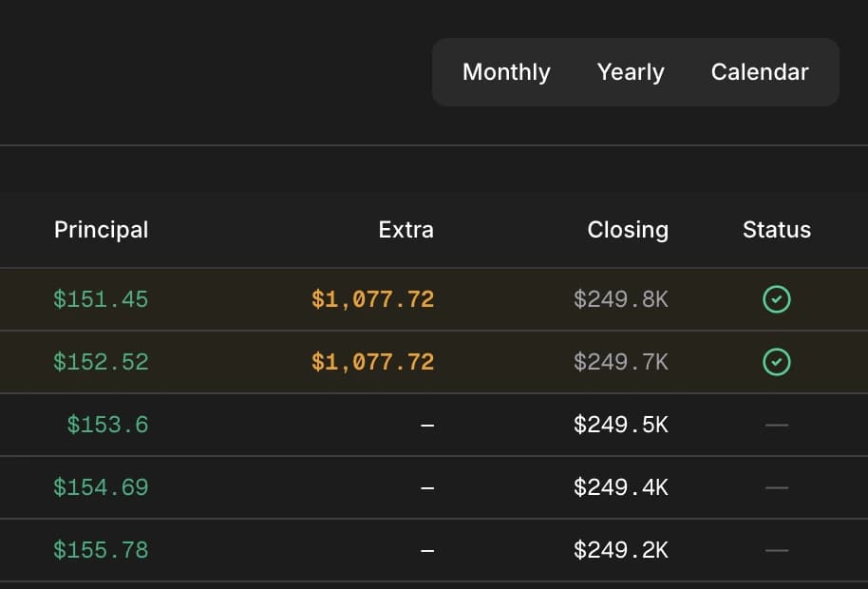Click the status dash in $153.6 row

(x=777, y=425)
